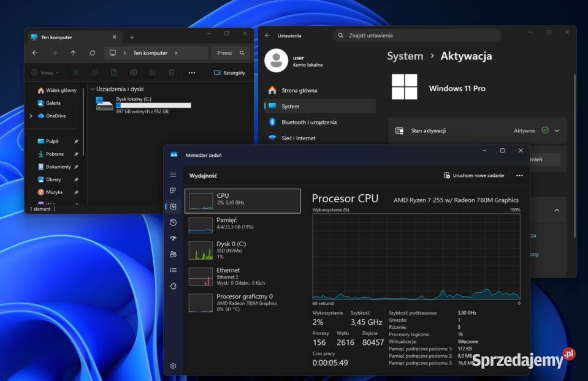Click System breadcrumb in Settings header
The image size is (588, 381).
click(x=405, y=56)
